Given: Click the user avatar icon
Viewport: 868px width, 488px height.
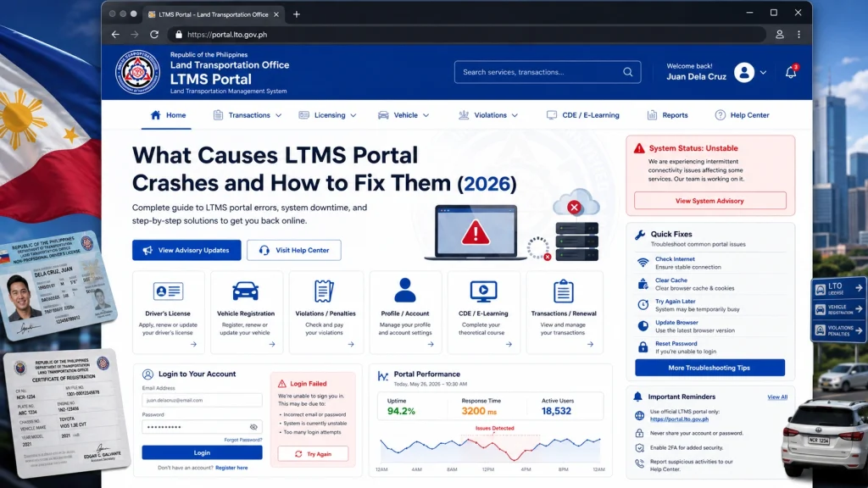Looking at the screenshot, I should pos(744,73).
